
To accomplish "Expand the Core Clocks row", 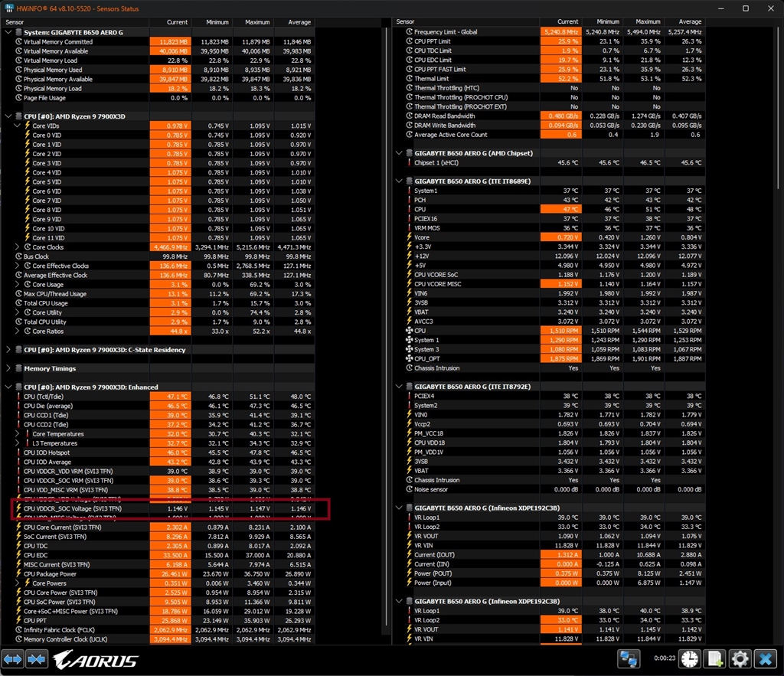I will (17, 247).
